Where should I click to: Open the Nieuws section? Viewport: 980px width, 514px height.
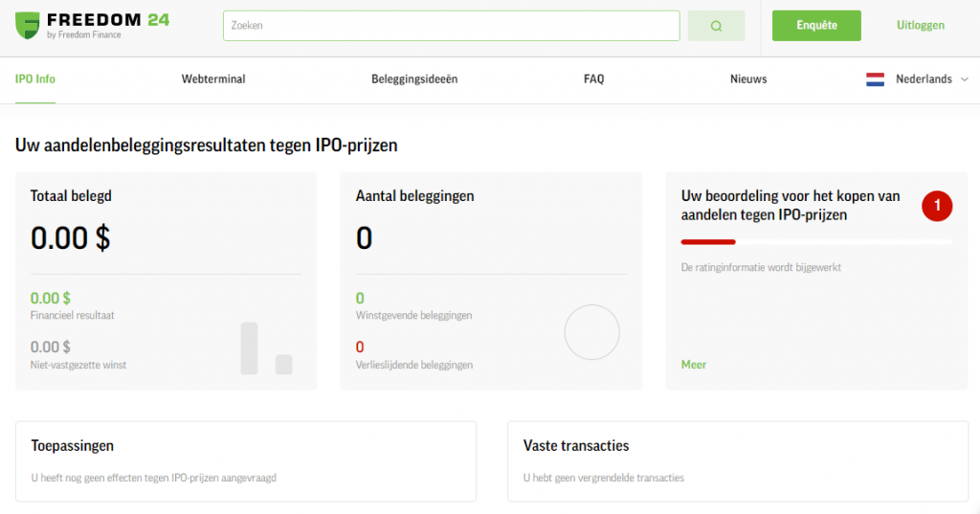pyautogui.click(x=748, y=79)
